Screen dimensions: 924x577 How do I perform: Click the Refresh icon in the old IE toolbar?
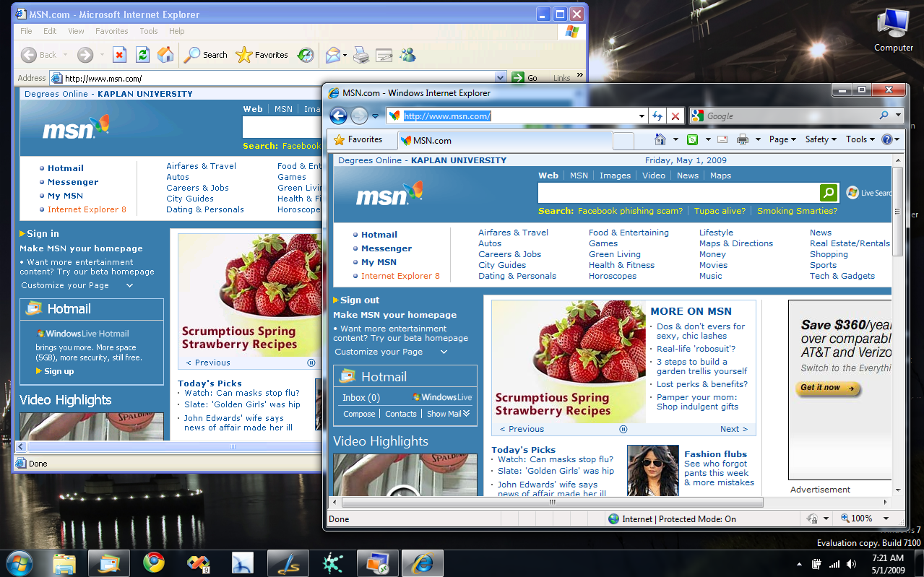coord(142,55)
